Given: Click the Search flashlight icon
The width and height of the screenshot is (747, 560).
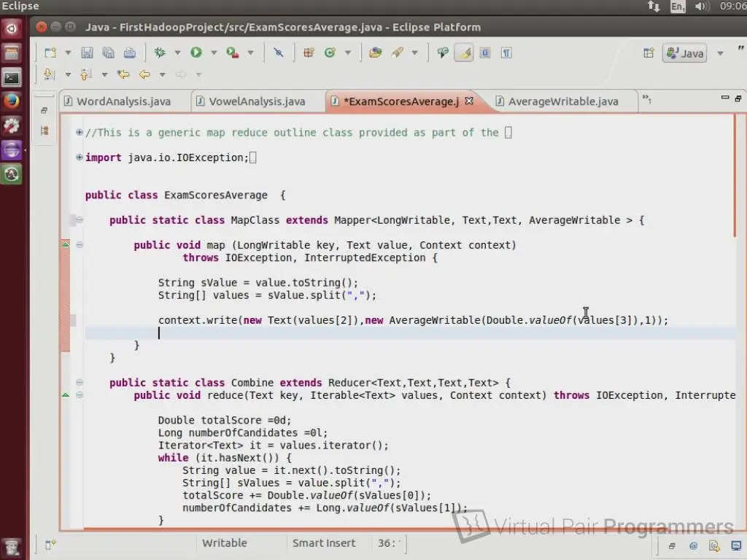Looking at the screenshot, I should point(398,52).
